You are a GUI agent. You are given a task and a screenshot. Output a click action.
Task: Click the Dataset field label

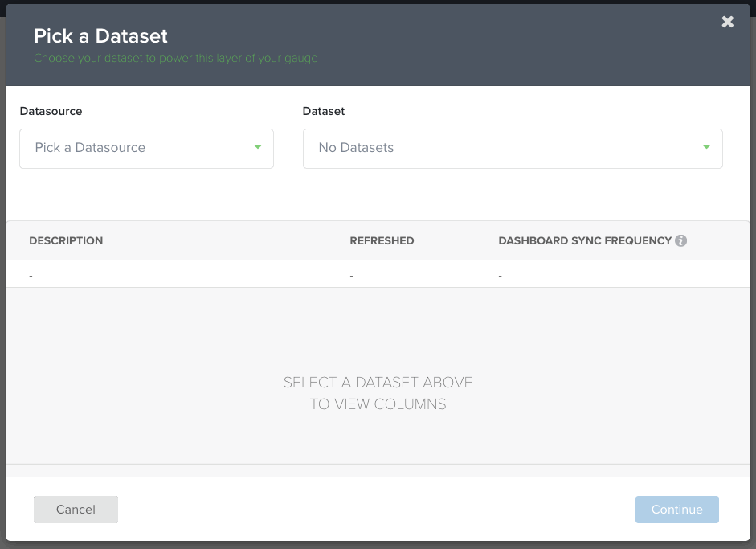click(x=324, y=111)
